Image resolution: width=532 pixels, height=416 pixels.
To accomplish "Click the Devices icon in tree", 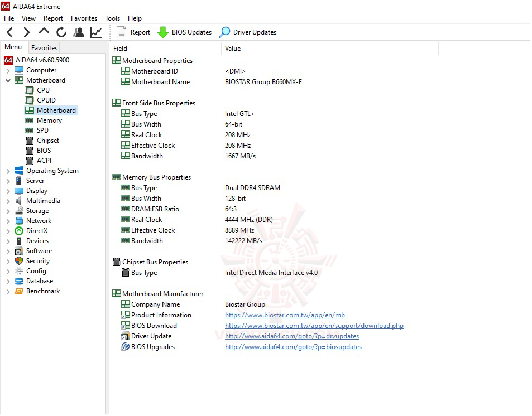I will [x=19, y=241].
